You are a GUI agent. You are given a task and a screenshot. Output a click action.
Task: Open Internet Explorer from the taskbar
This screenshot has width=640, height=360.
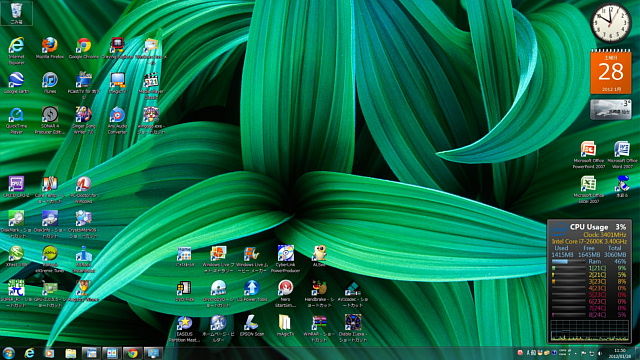pyautogui.click(x=29, y=353)
